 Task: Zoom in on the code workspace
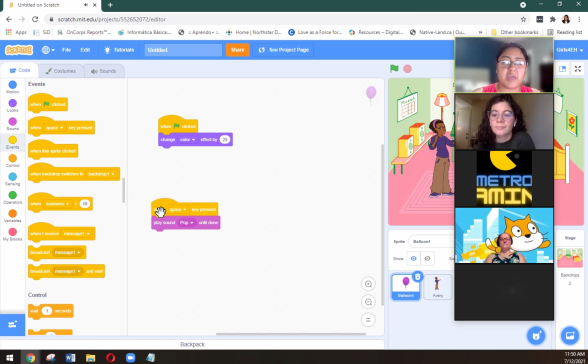click(x=368, y=284)
